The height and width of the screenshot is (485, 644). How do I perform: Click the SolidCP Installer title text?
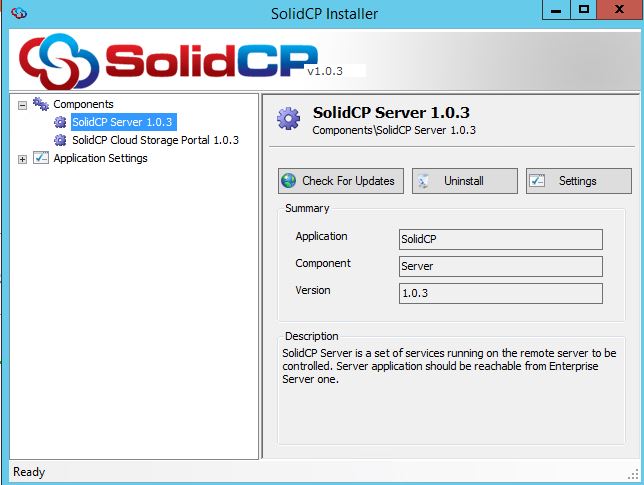click(x=324, y=14)
